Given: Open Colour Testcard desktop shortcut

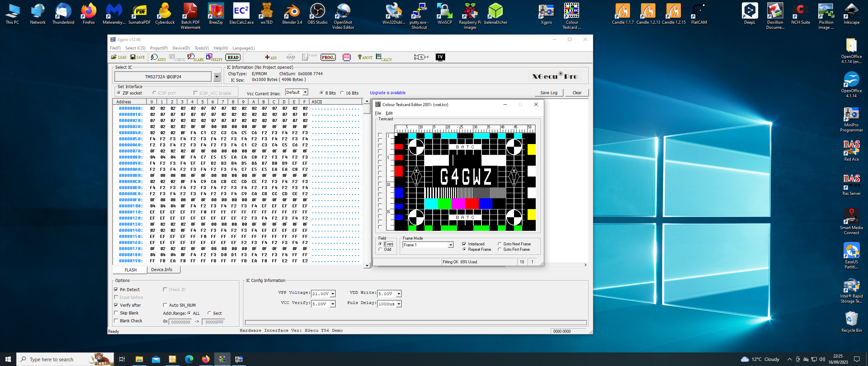Looking at the screenshot, I should click(x=572, y=16).
